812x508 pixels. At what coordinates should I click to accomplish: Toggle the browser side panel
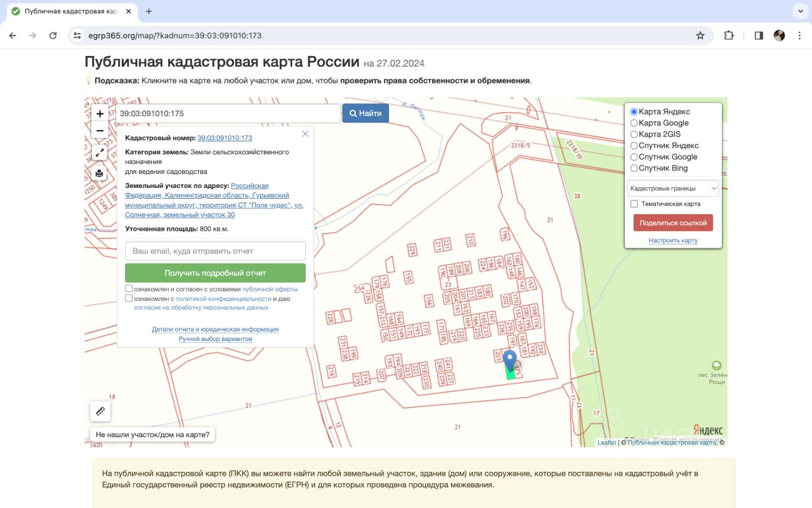(x=759, y=36)
